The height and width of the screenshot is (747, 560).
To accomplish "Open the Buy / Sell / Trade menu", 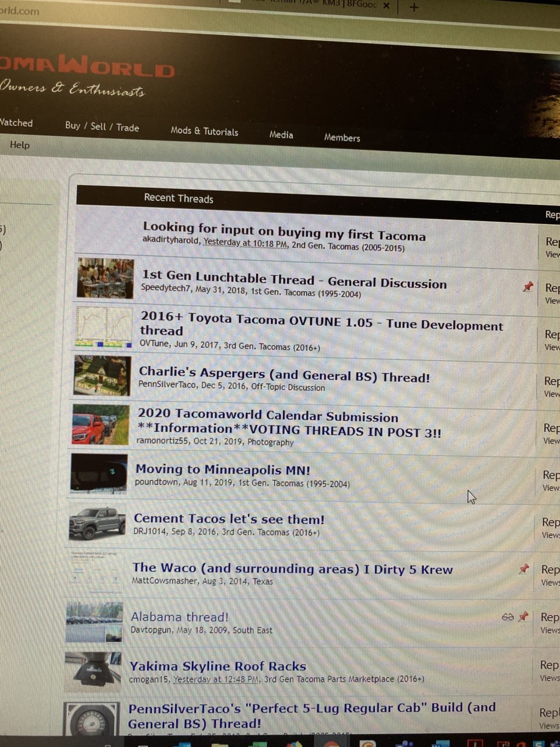I will coord(102,127).
